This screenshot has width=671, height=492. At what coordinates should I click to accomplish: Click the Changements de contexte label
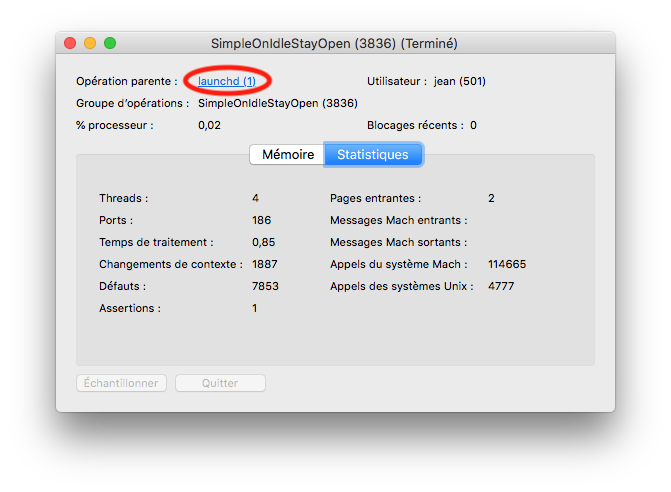click(171, 264)
